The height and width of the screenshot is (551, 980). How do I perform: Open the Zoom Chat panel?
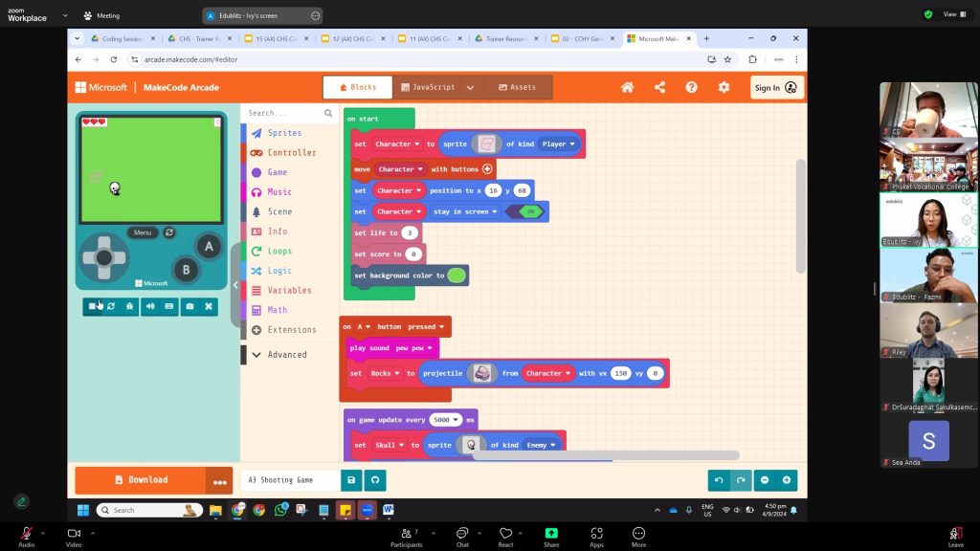pyautogui.click(x=462, y=537)
